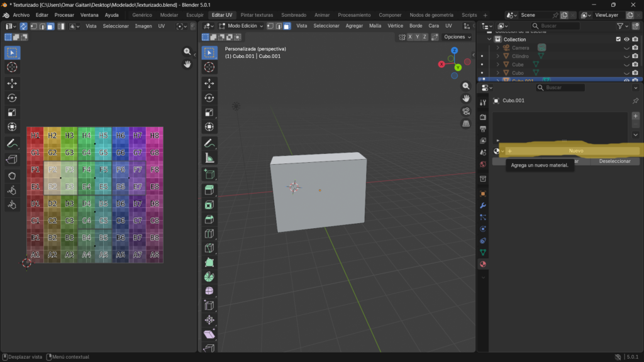Viewport: 644px width, 362px height.
Task: Enable face select mode in 3D viewport
Action: (x=286, y=26)
